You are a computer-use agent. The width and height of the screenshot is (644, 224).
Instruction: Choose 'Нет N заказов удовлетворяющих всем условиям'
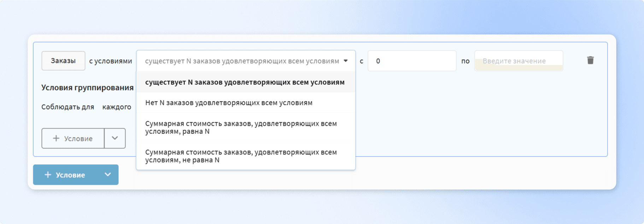pos(246,102)
